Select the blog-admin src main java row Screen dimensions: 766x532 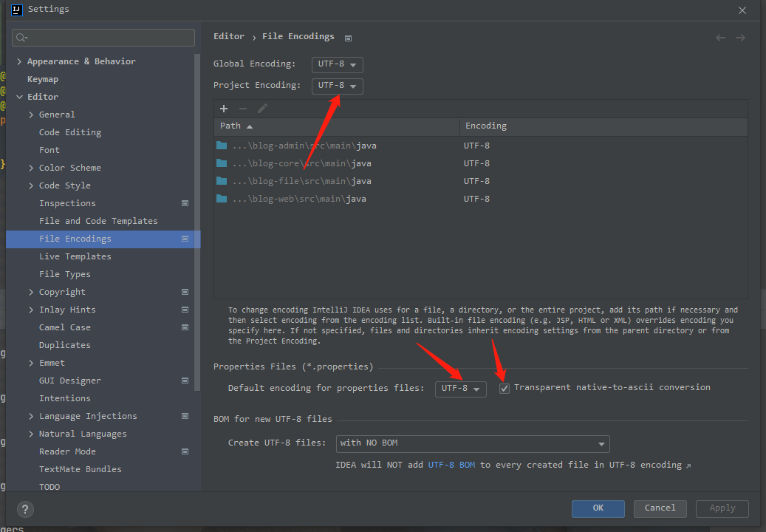[x=481, y=146]
